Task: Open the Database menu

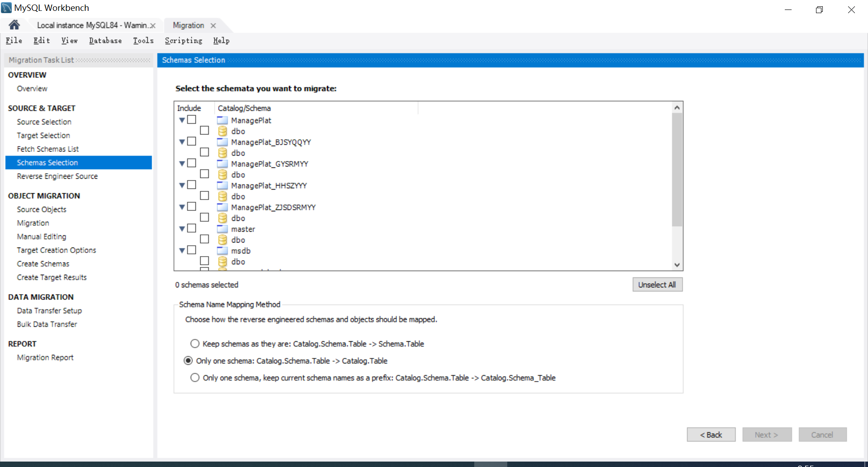Action: pos(105,41)
